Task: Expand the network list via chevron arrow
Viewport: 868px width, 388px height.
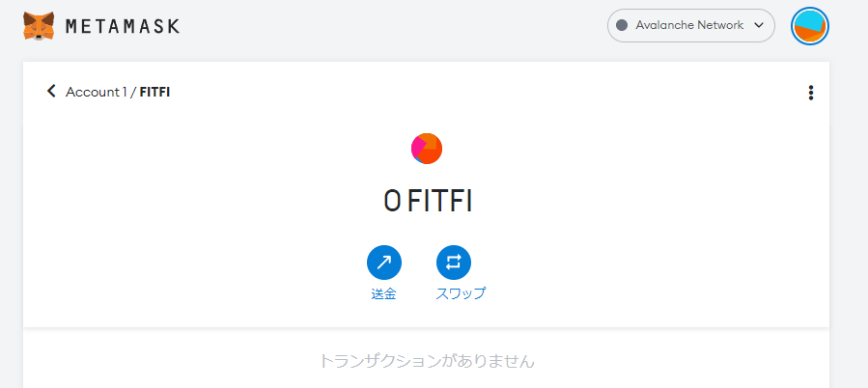Action: 759,25
